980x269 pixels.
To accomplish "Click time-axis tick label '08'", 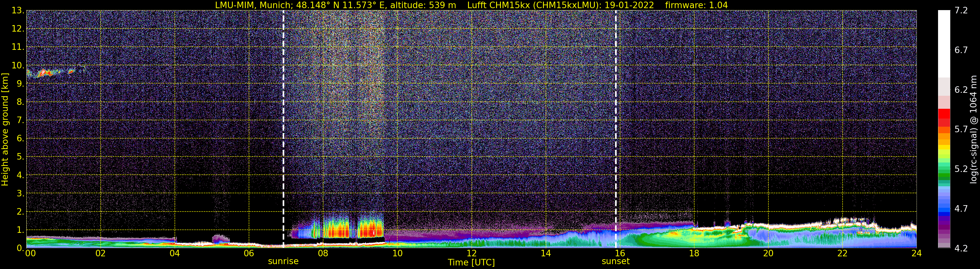I will pyautogui.click(x=323, y=253).
